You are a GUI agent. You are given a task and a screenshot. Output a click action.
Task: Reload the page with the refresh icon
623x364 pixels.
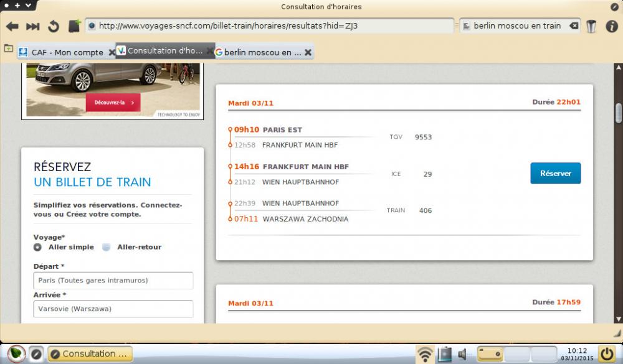pyautogui.click(x=53, y=26)
